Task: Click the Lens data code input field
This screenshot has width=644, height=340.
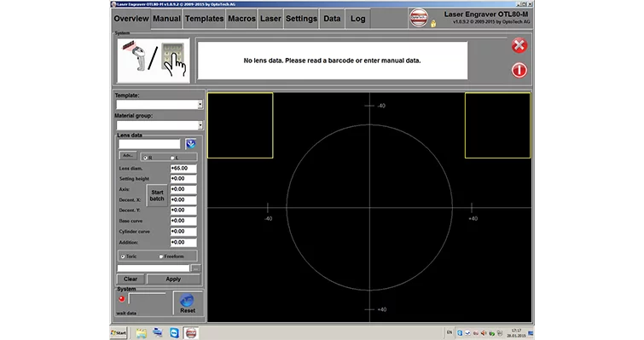Action: (149, 144)
